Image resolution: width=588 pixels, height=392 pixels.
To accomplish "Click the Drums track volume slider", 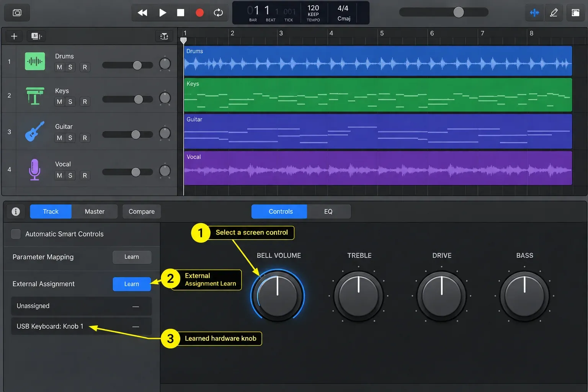I will click(x=127, y=65).
